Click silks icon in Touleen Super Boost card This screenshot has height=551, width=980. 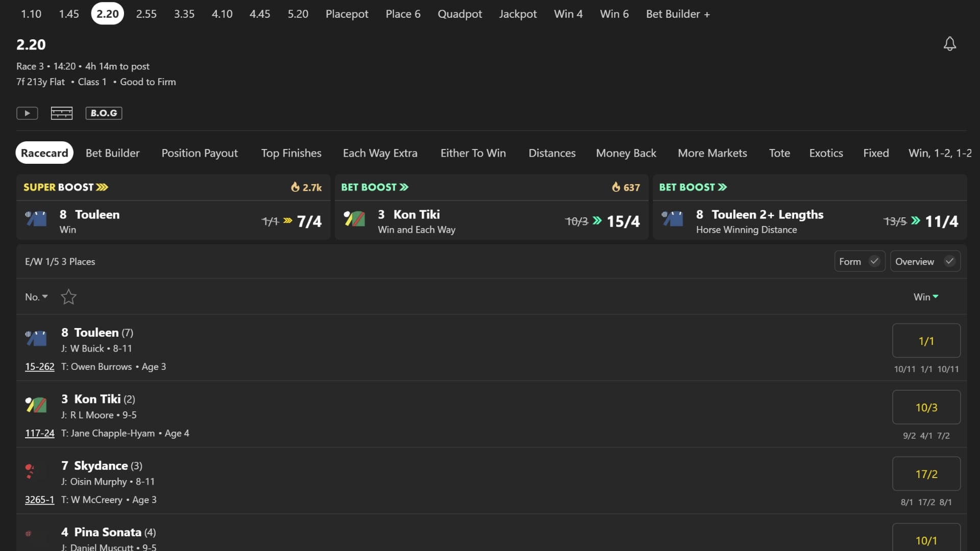[36, 218]
